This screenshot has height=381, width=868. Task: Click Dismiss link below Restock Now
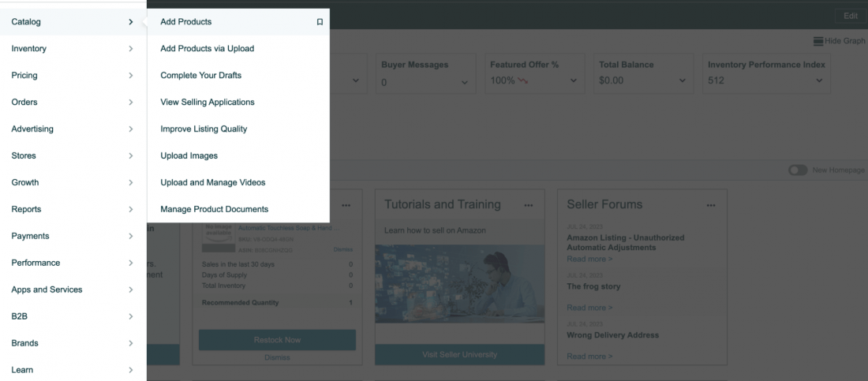click(x=277, y=358)
